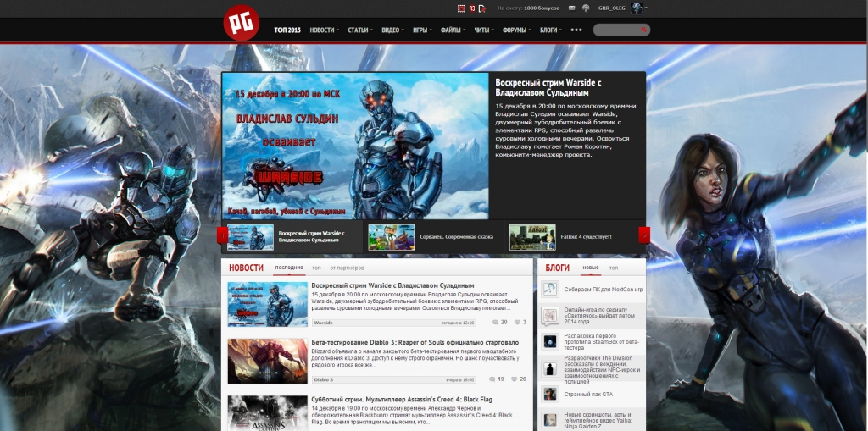This screenshot has height=431, width=868.
Task: Click the 'Warside' game tag under first news
Action: (323, 322)
